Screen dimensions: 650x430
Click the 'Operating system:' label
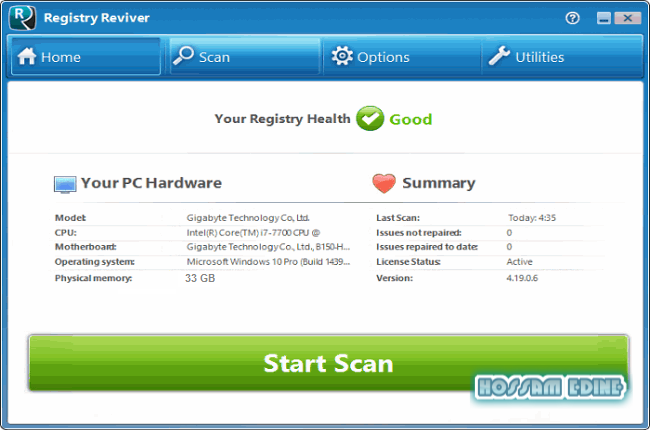pyautogui.click(x=95, y=262)
